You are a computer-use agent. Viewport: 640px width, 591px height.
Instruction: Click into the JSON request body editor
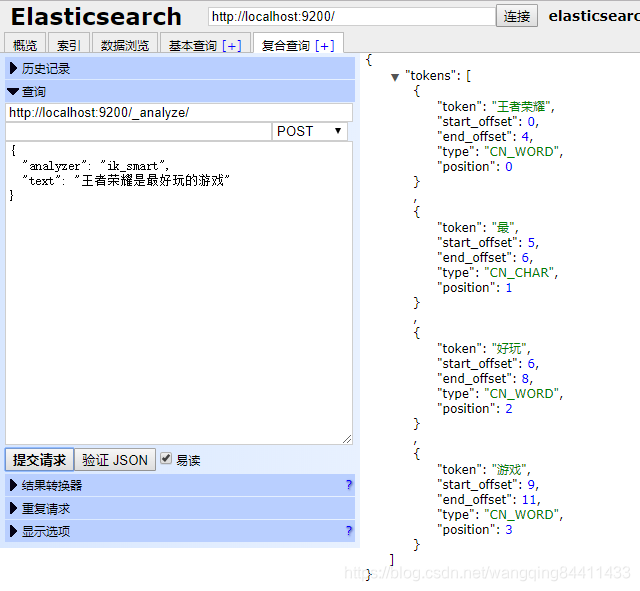179,293
